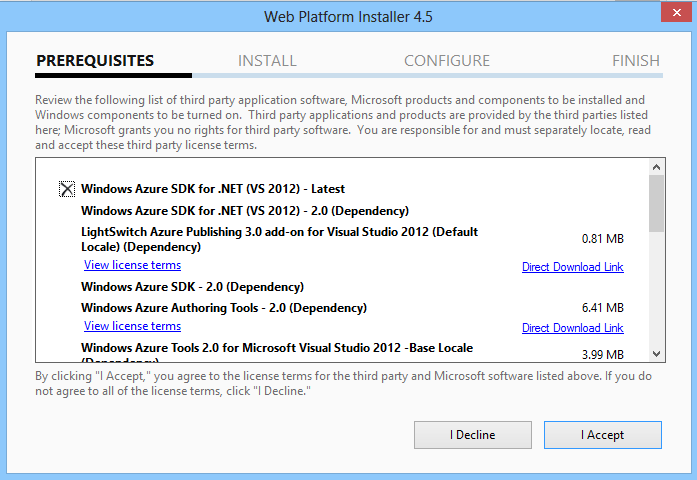Open Direct Download Link for LightSwitch add-on

[573, 267]
